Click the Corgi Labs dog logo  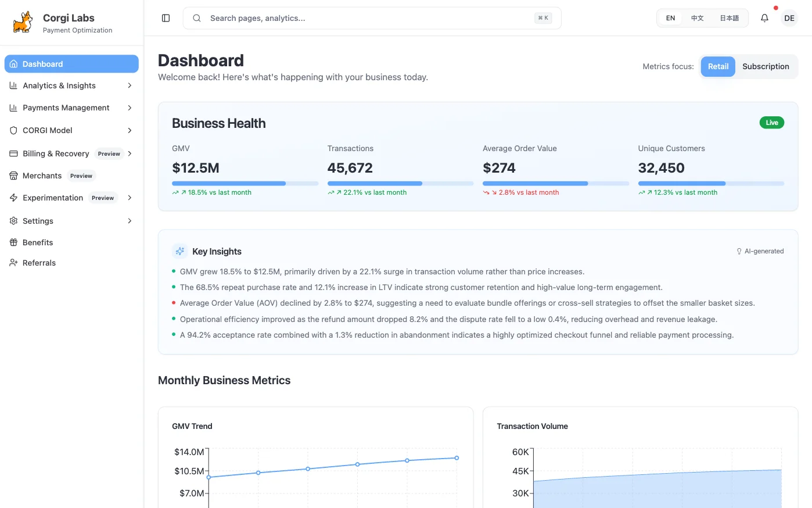click(23, 23)
